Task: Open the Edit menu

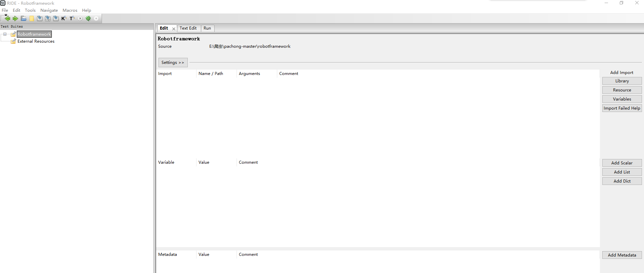Action: (x=16, y=10)
